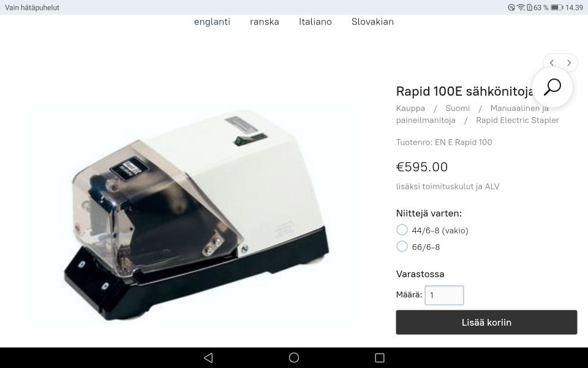Go to previous product arrow

click(x=552, y=63)
